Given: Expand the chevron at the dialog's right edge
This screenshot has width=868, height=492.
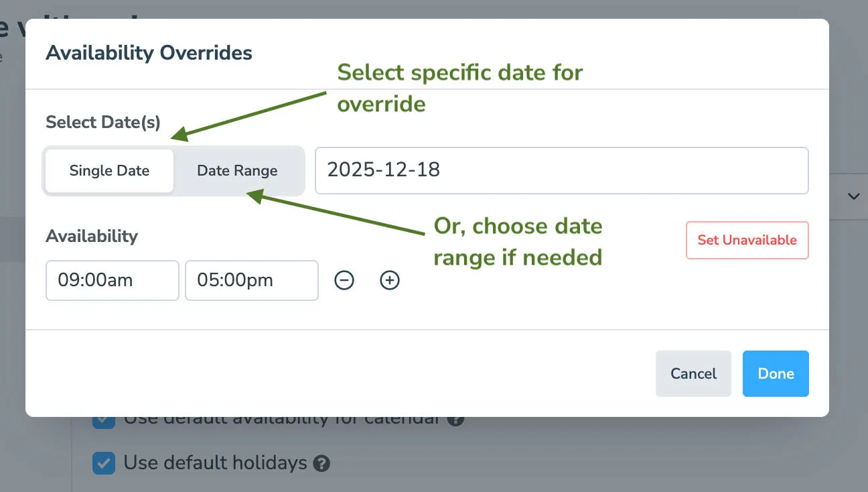Looking at the screenshot, I should click(x=854, y=196).
